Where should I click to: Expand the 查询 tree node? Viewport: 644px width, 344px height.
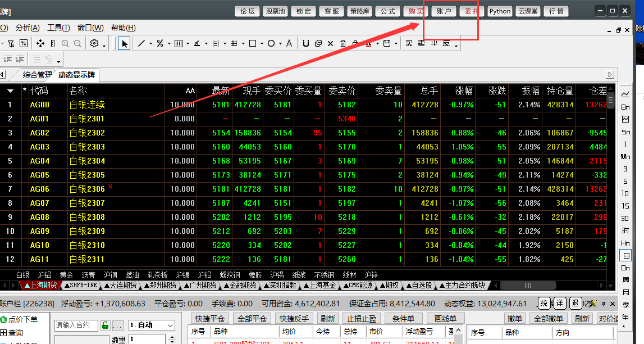pyautogui.click(x=4, y=333)
